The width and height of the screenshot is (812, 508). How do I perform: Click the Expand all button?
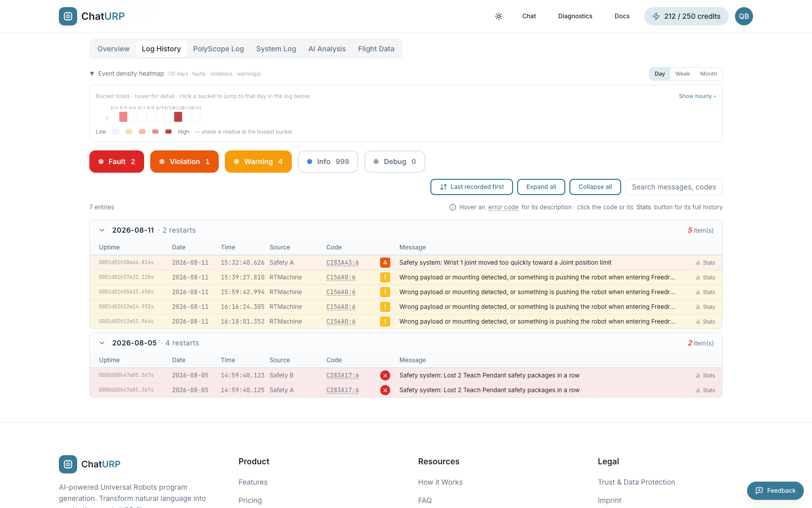point(541,187)
